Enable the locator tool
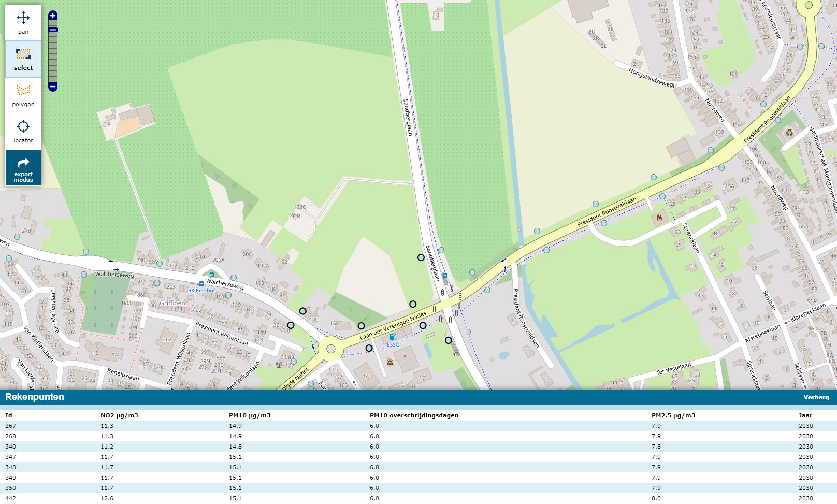 23,132
